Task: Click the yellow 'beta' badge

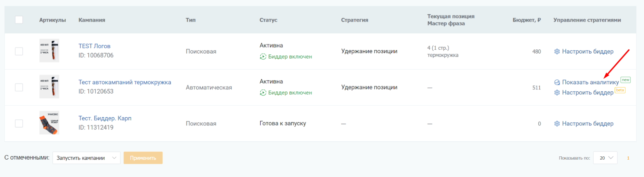Action: tap(620, 90)
